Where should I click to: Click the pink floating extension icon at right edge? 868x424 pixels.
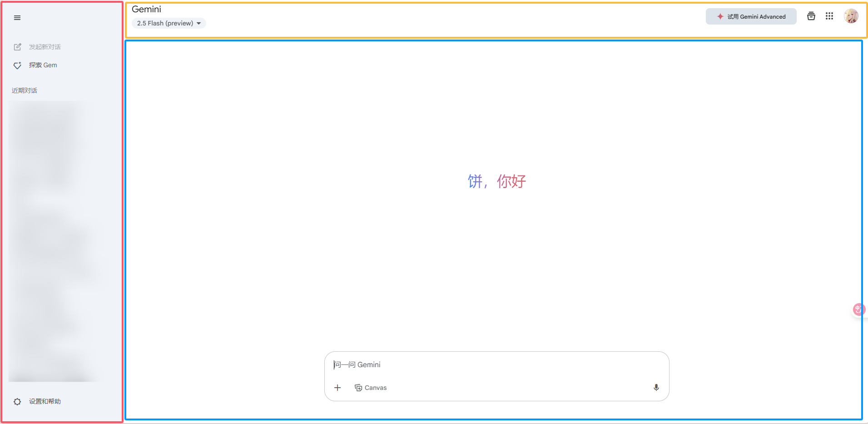858,309
